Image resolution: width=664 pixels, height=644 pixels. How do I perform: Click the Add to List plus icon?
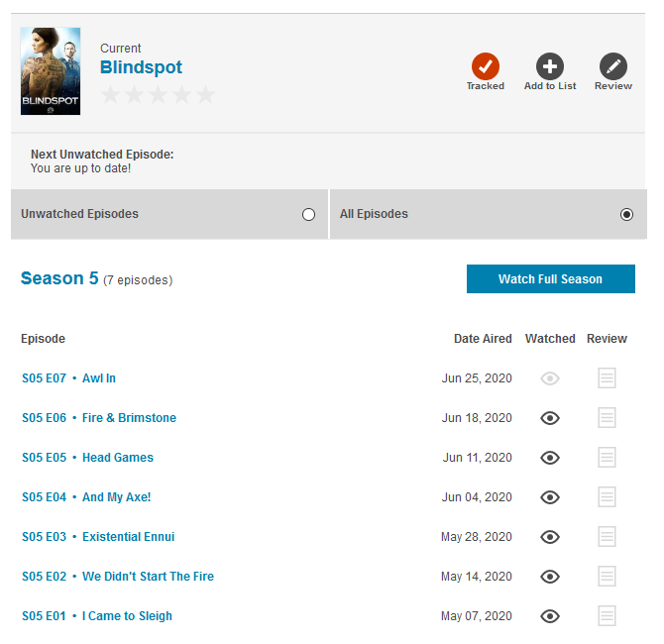click(x=550, y=67)
